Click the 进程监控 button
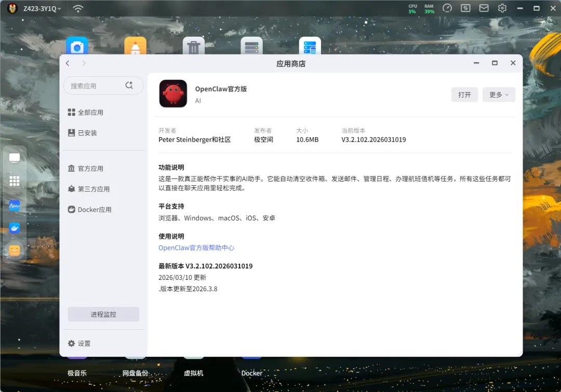Image resolution: width=561 pixels, height=392 pixels. click(103, 314)
